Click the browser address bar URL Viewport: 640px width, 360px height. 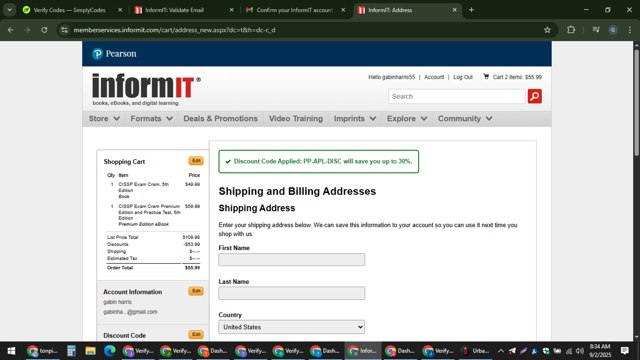pyautogui.click(x=174, y=30)
